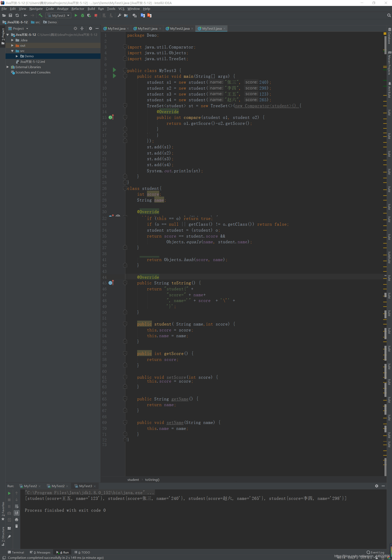Fold the toString method block
Viewport: 392px width, 560px height.
coord(125,283)
